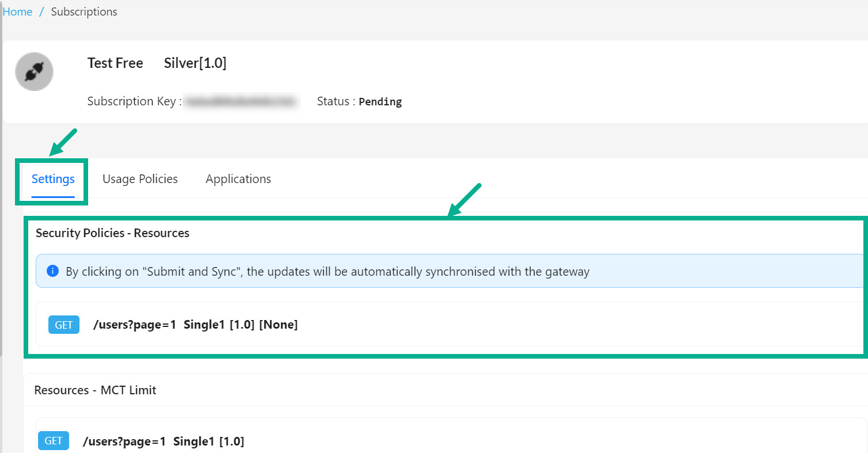Click the blurred Subscription Key value
This screenshot has height=453, width=868.
click(x=242, y=101)
